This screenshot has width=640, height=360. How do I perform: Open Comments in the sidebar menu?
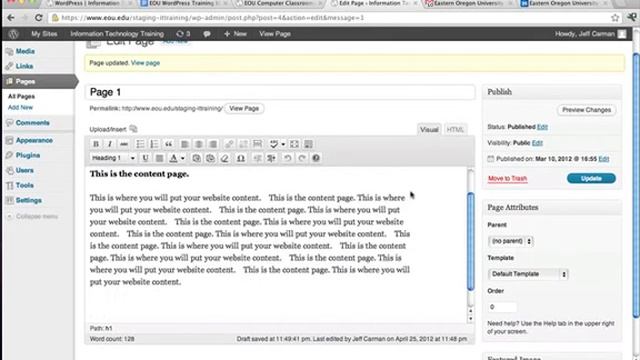(x=32, y=123)
